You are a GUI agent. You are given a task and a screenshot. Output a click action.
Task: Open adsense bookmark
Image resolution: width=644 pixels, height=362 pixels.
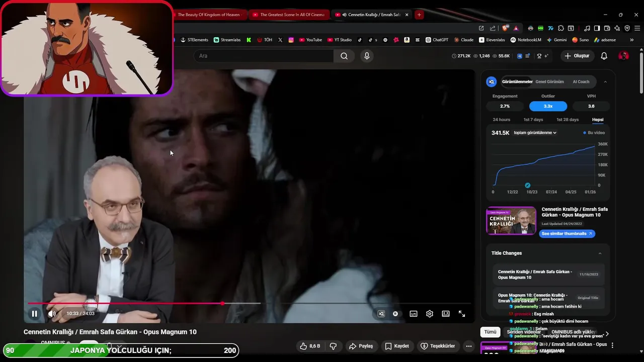pos(605,40)
